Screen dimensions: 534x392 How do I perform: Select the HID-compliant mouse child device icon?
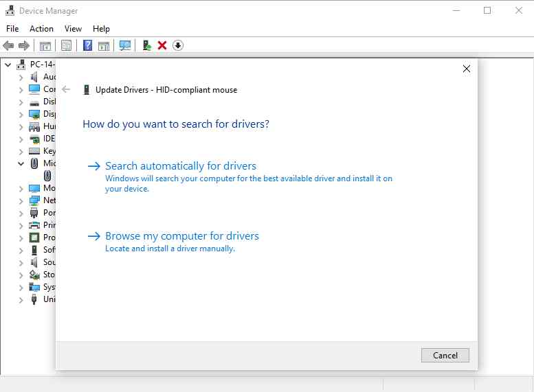pyautogui.click(x=47, y=176)
